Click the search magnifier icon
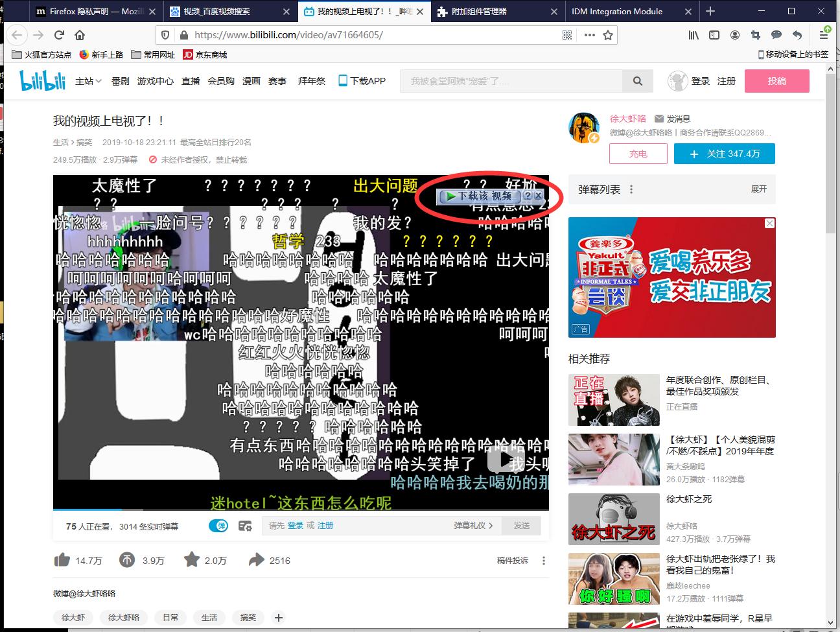This screenshot has height=632, width=840. [x=637, y=80]
